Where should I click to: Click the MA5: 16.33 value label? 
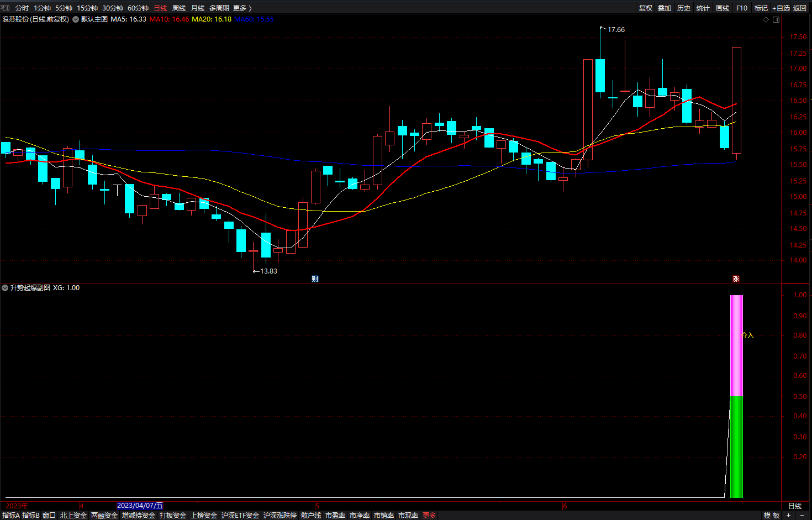pyautogui.click(x=128, y=19)
